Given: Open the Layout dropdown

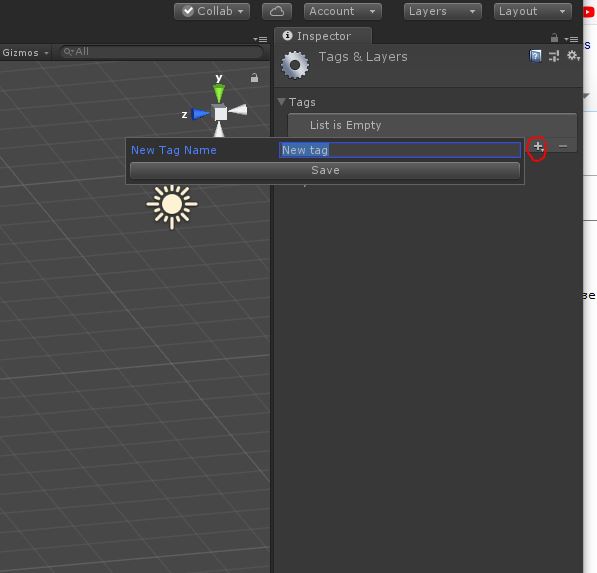Looking at the screenshot, I should tap(533, 11).
